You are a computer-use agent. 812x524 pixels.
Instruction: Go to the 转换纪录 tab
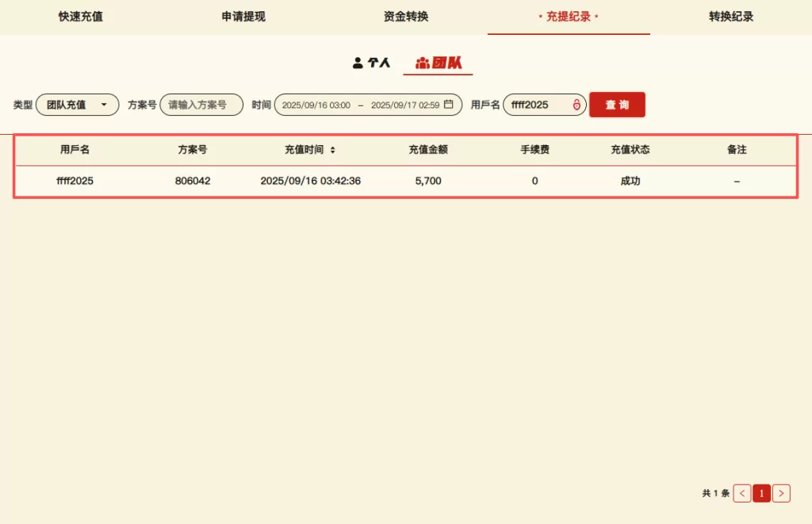[x=731, y=17]
